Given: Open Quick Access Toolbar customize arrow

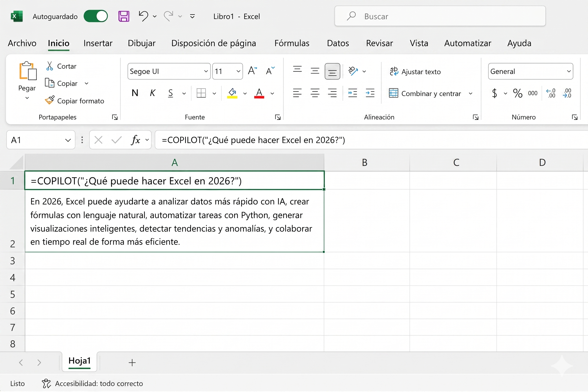Looking at the screenshot, I should (x=192, y=16).
